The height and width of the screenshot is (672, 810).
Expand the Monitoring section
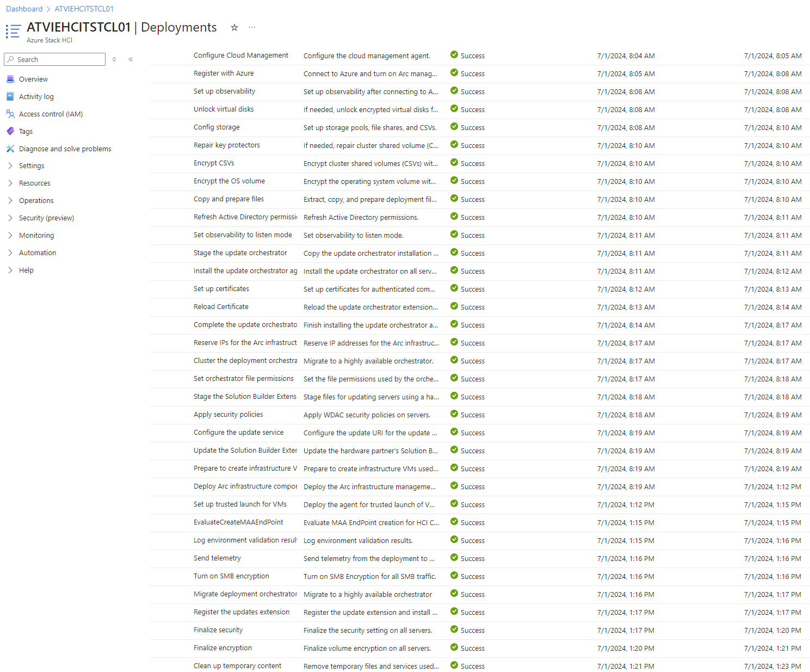tap(10, 236)
